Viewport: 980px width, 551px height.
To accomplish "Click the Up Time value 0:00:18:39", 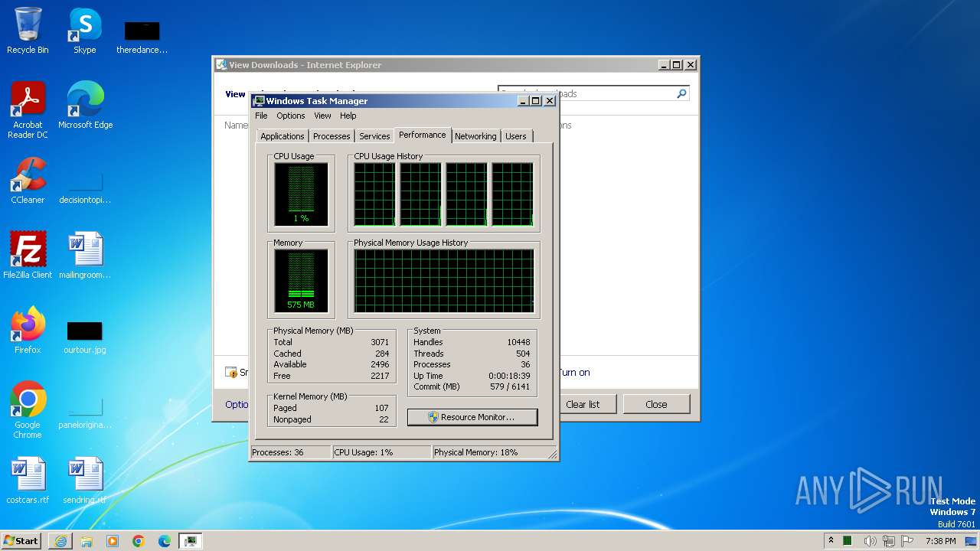I will 509,376.
